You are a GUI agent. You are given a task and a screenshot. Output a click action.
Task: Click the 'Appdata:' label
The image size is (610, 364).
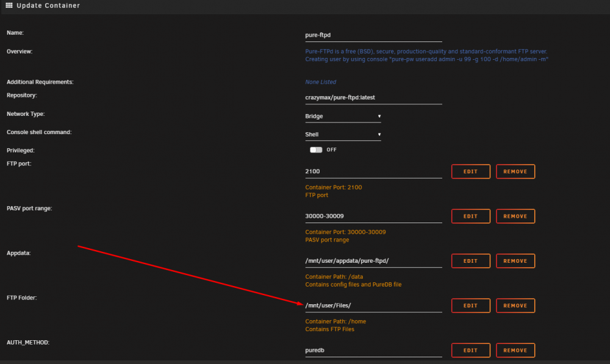click(x=19, y=253)
